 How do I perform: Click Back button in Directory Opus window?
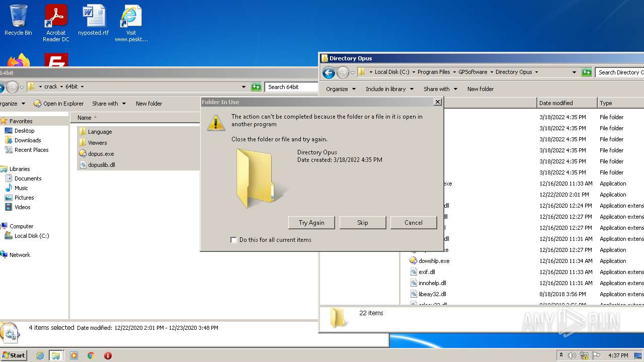(329, 72)
